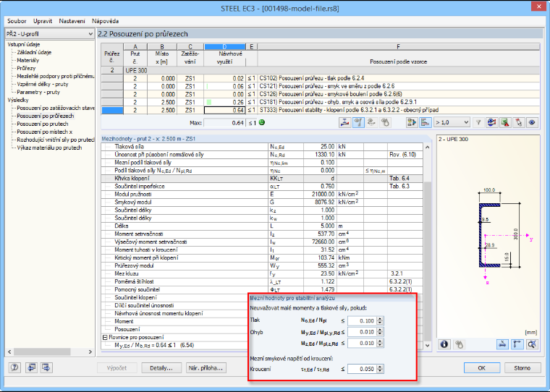Export table to Excel icon
The height and width of the screenshot is (392, 550).
tap(505, 122)
